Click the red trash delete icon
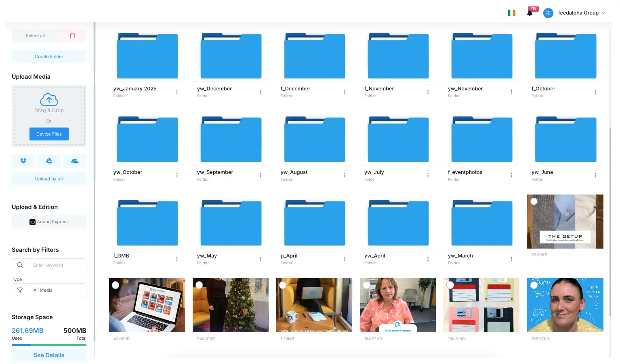This screenshot has width=620, height=364. tap(72, 36)
